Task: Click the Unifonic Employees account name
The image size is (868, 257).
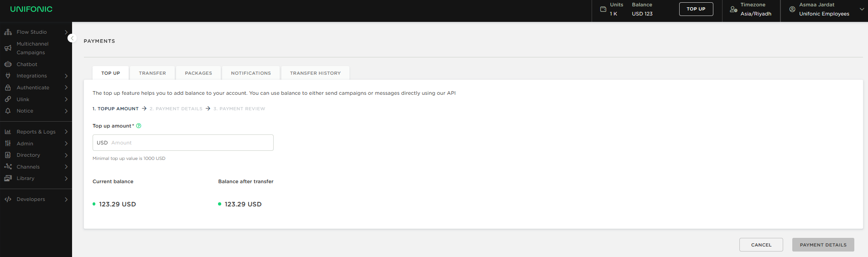Action: (824, 14)
